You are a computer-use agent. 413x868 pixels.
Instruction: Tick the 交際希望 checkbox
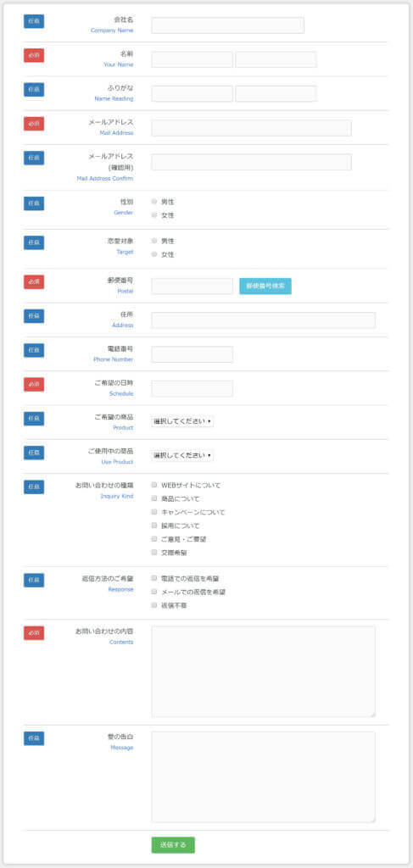pyautogui.click(x=154, y=552)
